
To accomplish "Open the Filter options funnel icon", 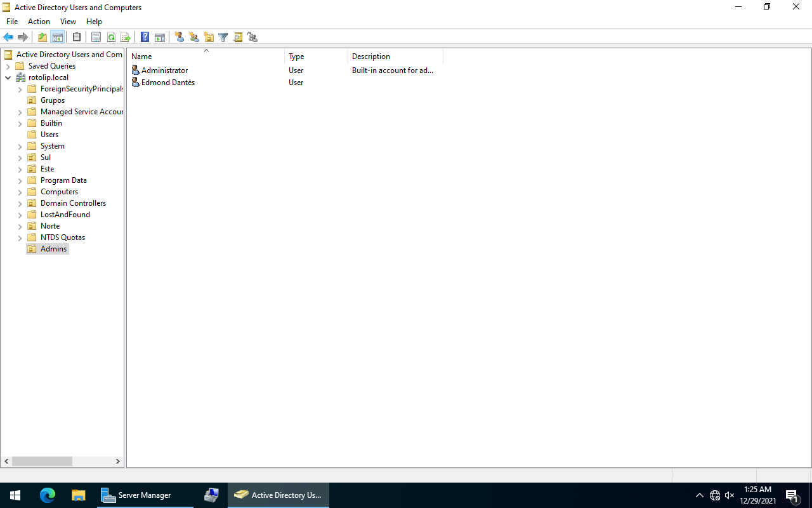I will pyautogui.click(x=223, y=37).
